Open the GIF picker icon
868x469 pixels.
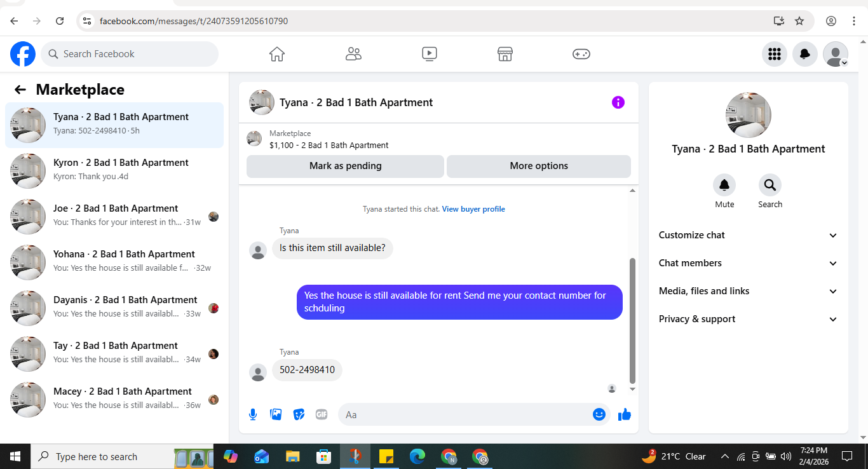(322, 414)
